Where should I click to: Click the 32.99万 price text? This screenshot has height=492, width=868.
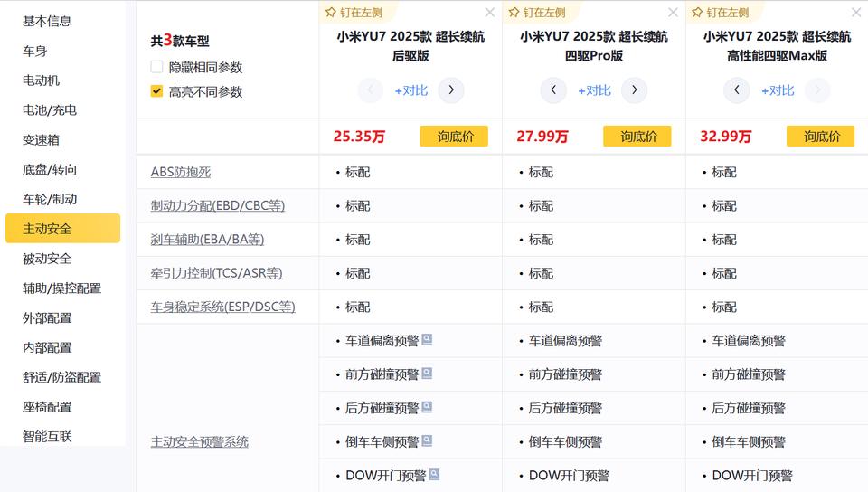pos(725,137)
